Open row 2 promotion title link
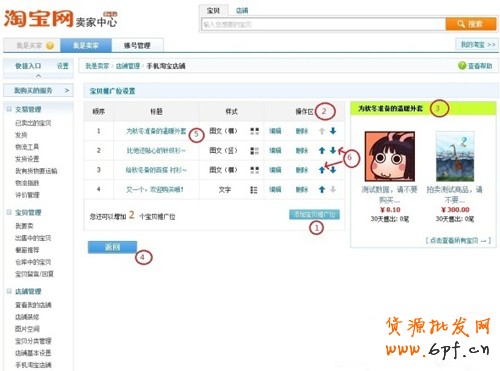 [156, 151]
